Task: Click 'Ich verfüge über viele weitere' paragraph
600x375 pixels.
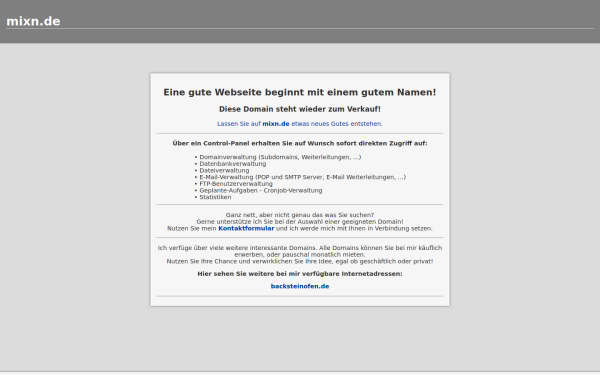Action: tap(300, 251)
